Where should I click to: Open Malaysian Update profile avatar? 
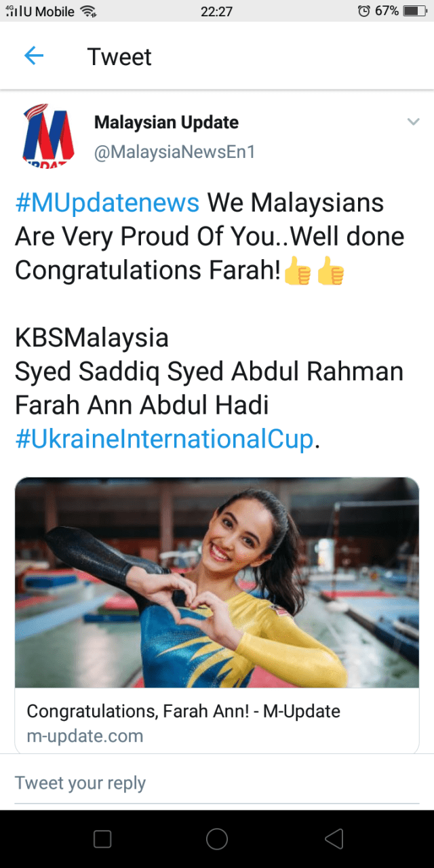click(x=48, y=136)
